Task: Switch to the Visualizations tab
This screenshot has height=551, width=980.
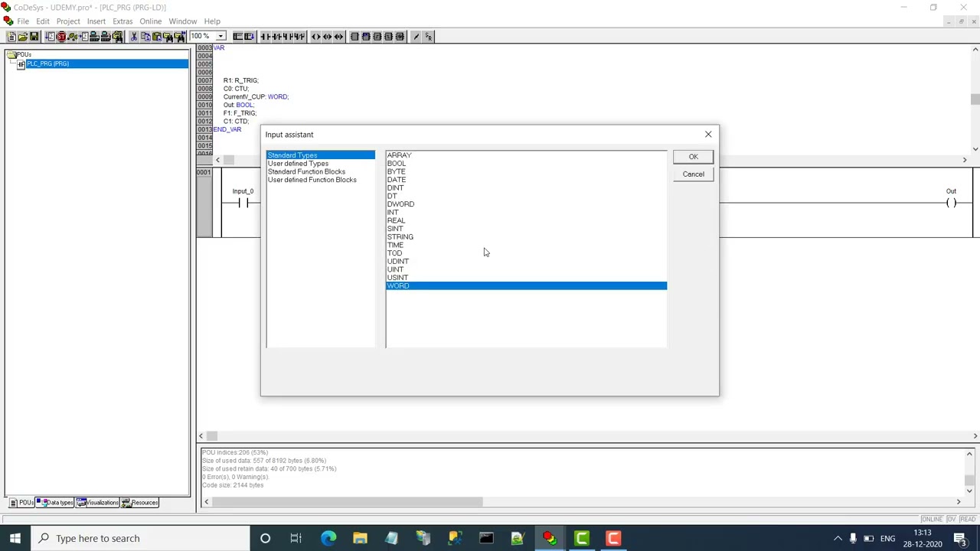Action: pyautogui.click(x=98, y=503)
